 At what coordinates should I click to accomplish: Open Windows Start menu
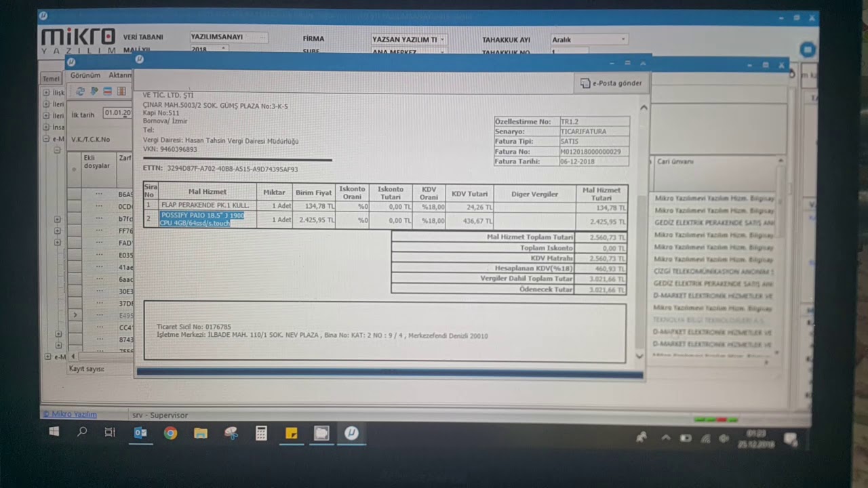pyautogui.click(x=54, y=432)
